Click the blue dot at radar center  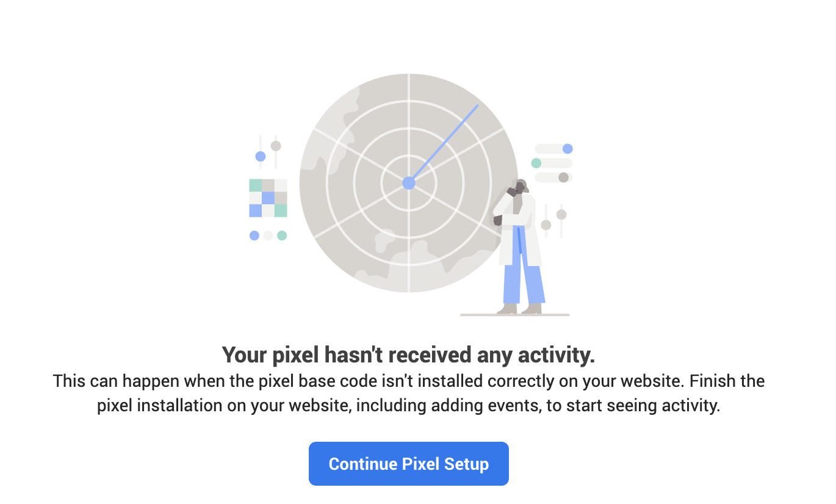click(x=409, y=183)
